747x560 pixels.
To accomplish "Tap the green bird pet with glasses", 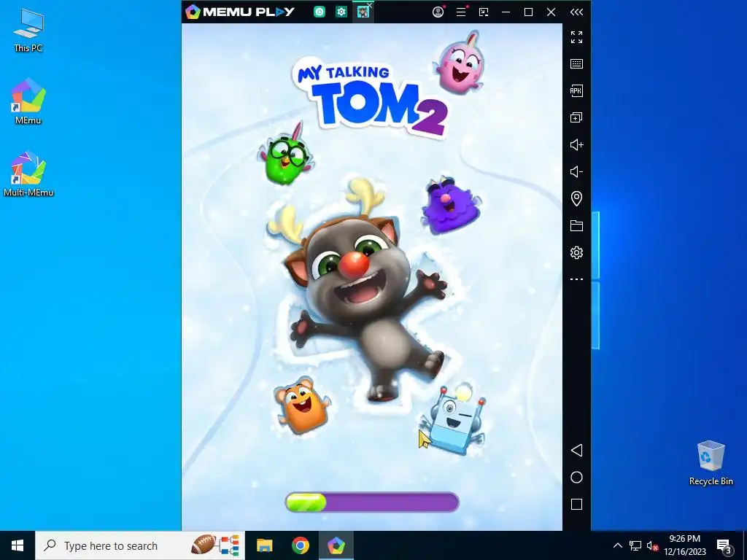I will (286, 155).
